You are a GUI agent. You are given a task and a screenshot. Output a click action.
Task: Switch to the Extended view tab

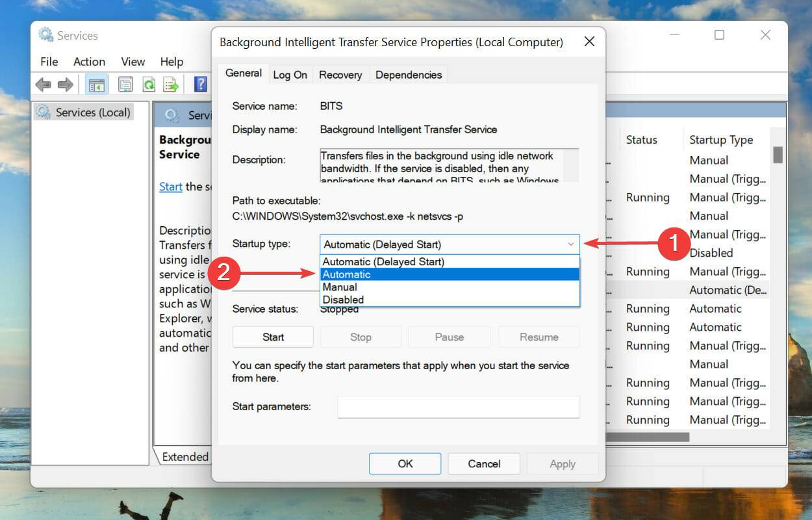tap(184, 457)
